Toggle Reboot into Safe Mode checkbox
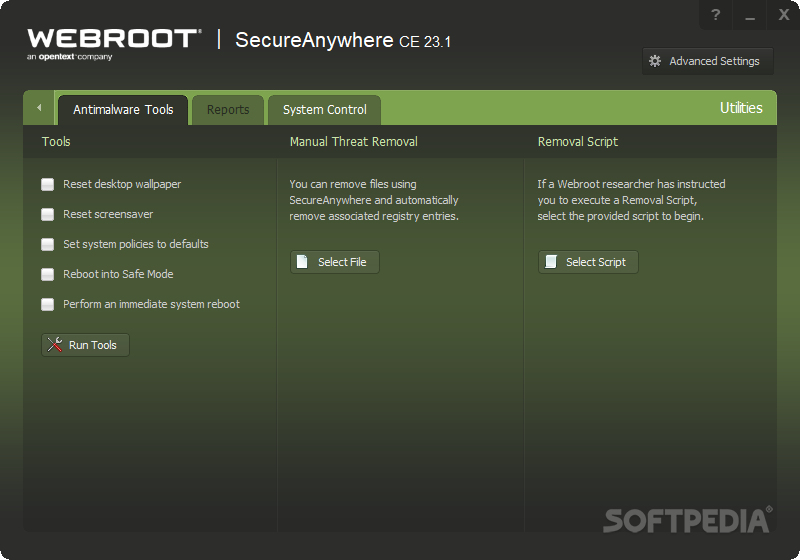 [x=47, y=274]
